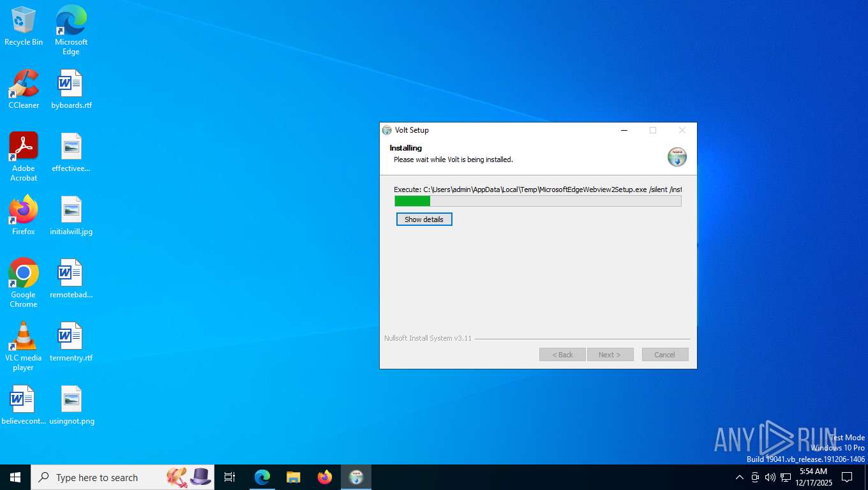Select the effectivee... image file icon

coord(71,152)
